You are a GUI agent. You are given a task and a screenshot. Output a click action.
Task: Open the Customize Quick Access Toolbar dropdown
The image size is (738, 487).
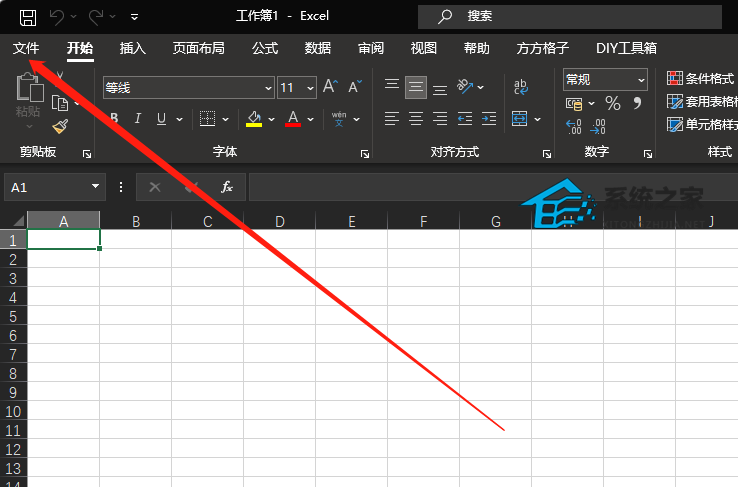point(134,17)
